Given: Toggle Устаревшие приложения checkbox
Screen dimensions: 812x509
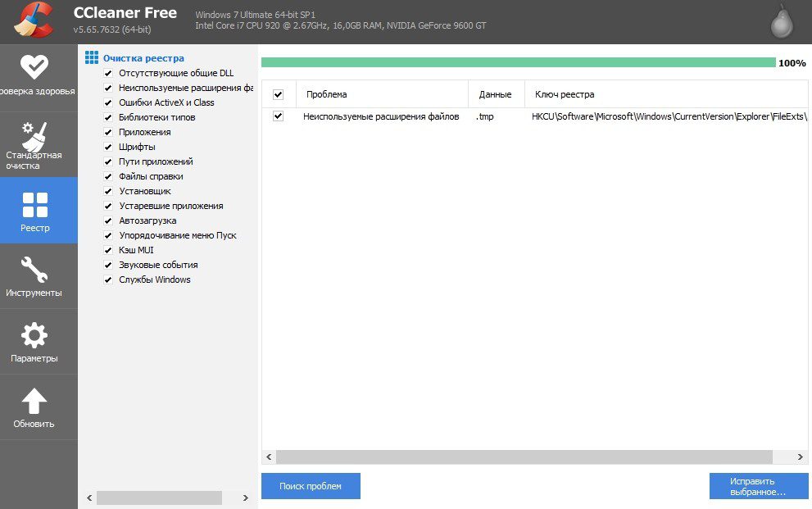Looking at the screenshot, I should coord(108,206).
